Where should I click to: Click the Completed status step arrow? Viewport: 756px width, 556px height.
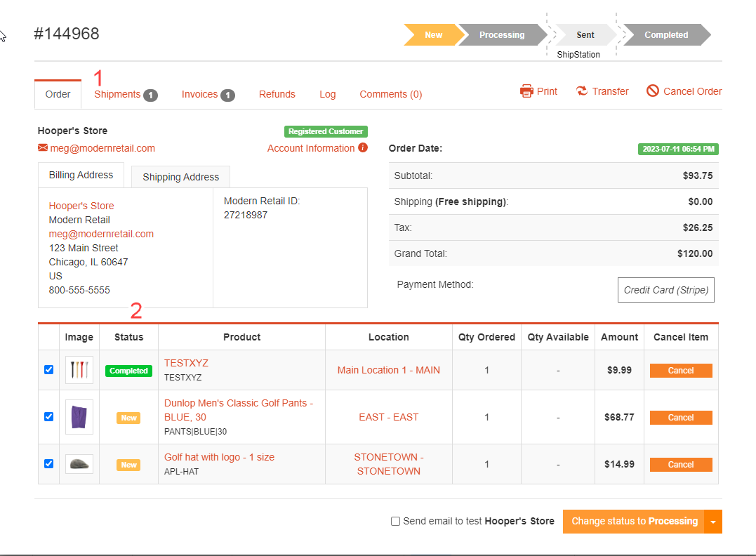[666, 34]
